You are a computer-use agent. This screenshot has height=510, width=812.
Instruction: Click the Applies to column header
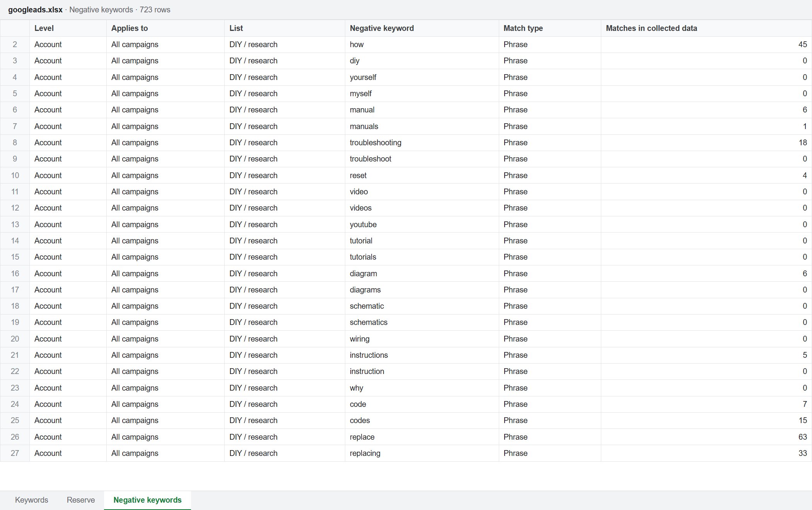click(x=165, y=28)
